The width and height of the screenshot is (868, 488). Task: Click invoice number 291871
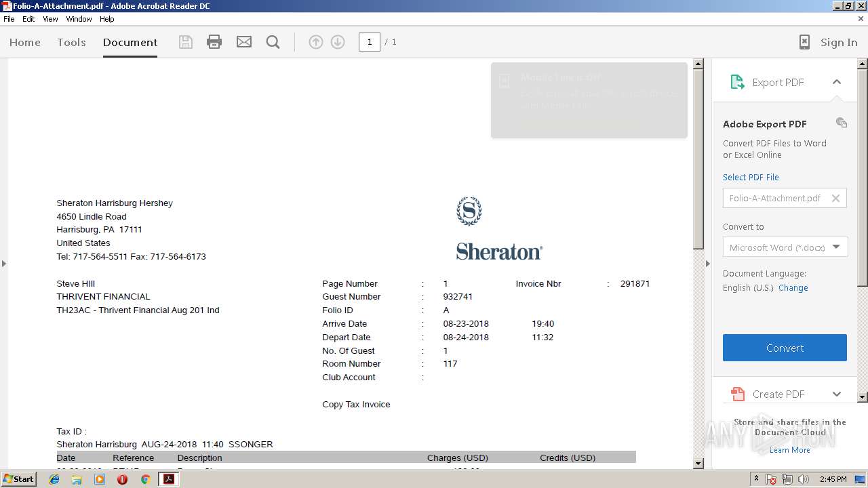635,283
